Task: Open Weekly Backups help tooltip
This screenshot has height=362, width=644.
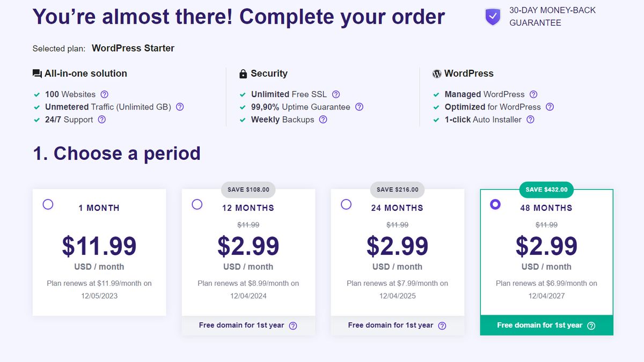Action: pyautogui.click(x=323, y=120)
